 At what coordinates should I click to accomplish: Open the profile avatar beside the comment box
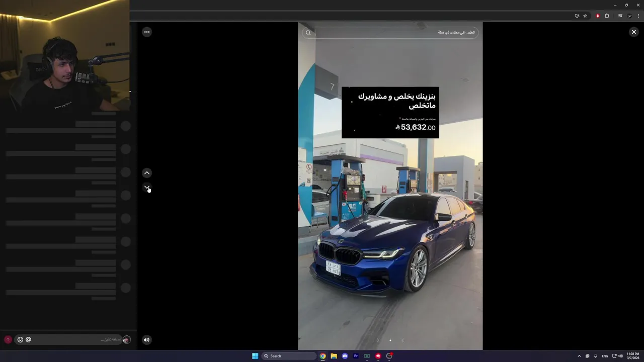click(126, 340)
